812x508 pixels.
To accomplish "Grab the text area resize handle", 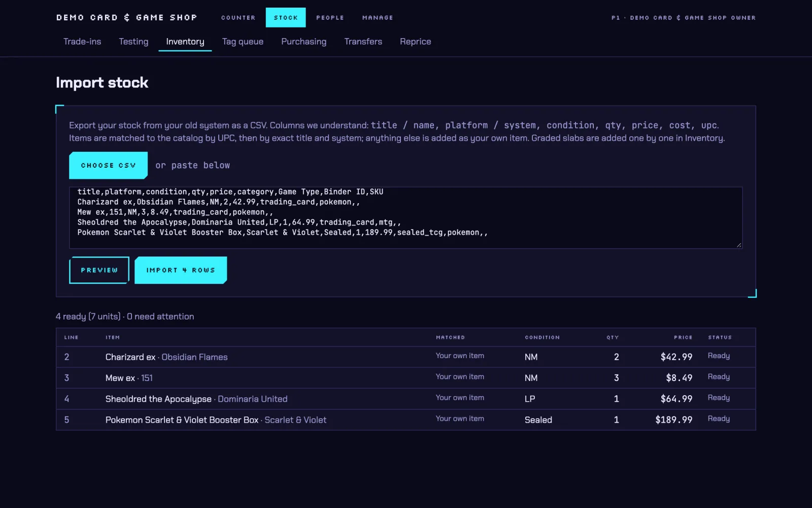I will point(739,245).
